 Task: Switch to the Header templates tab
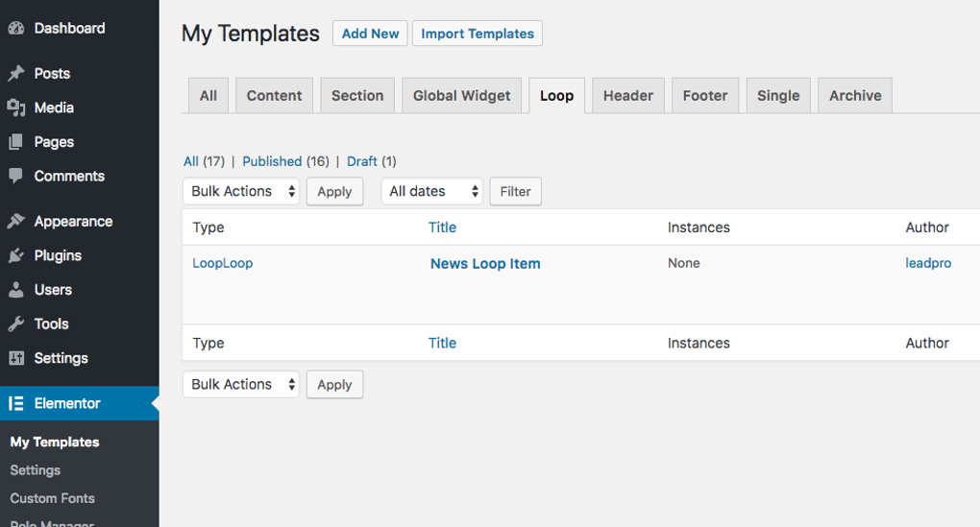pyautogui.click(x=628, y=96)
